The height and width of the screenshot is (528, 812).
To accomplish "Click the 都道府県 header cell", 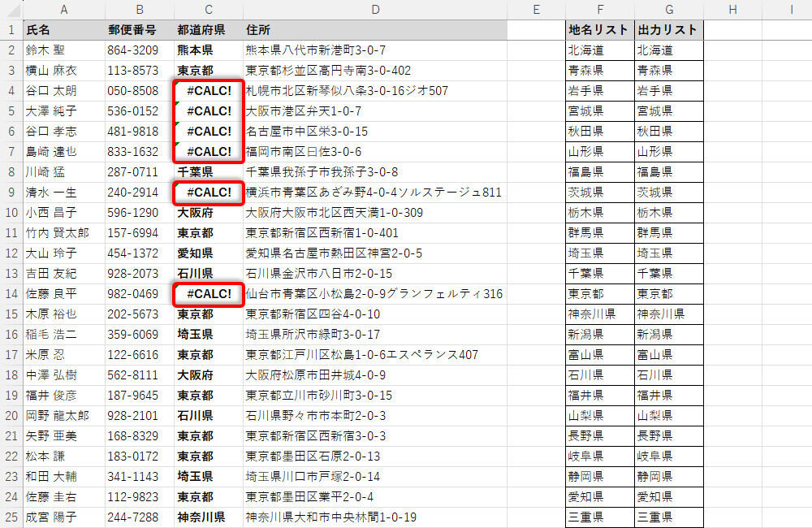I will pyautogui.click(x=208, y=30).
